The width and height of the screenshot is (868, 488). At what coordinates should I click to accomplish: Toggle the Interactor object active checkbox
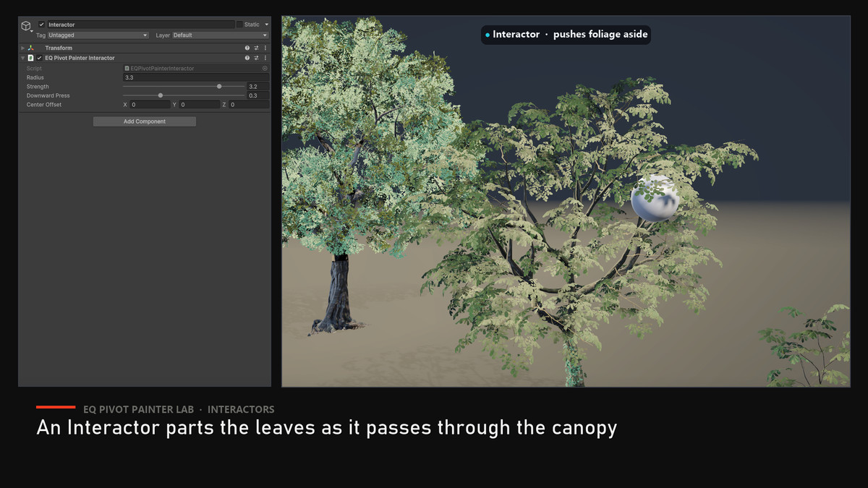click(42, 25)
